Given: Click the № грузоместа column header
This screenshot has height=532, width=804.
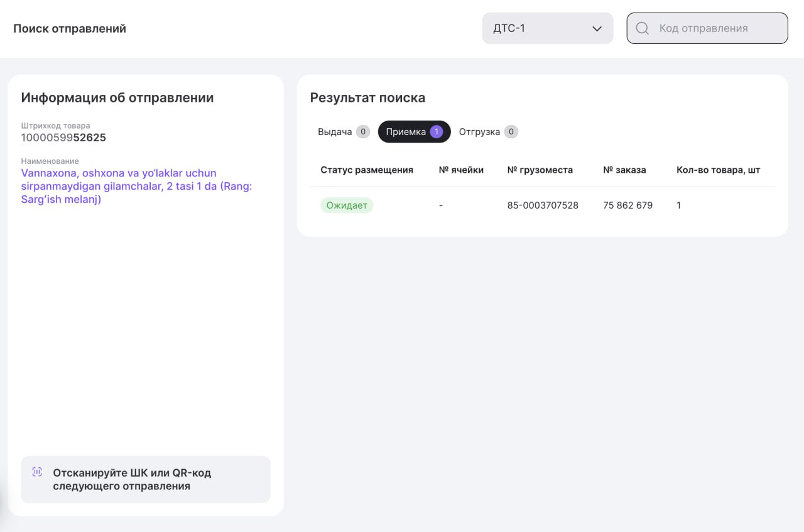Looking at the screenshot, I should pos(540,170).
